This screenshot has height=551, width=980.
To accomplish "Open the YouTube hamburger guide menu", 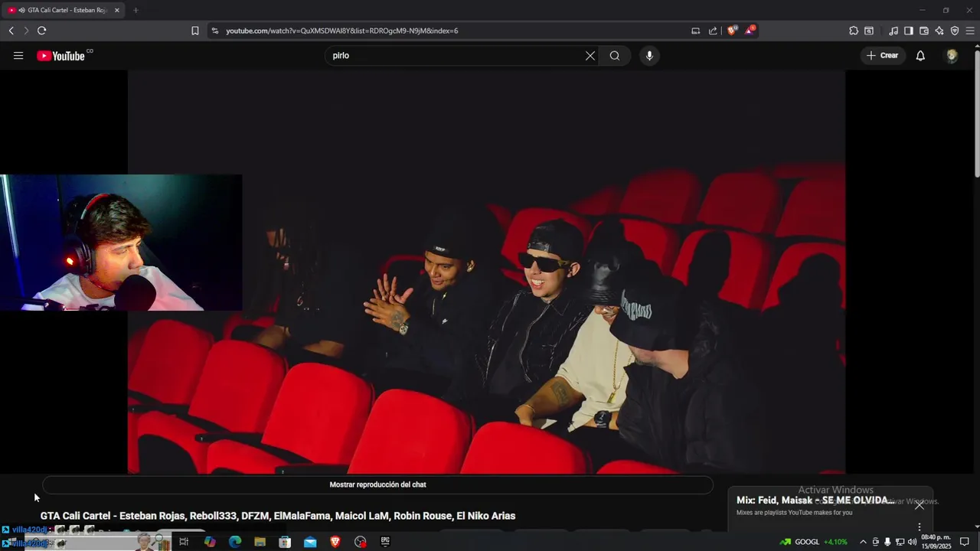I will tap(18, 56).
